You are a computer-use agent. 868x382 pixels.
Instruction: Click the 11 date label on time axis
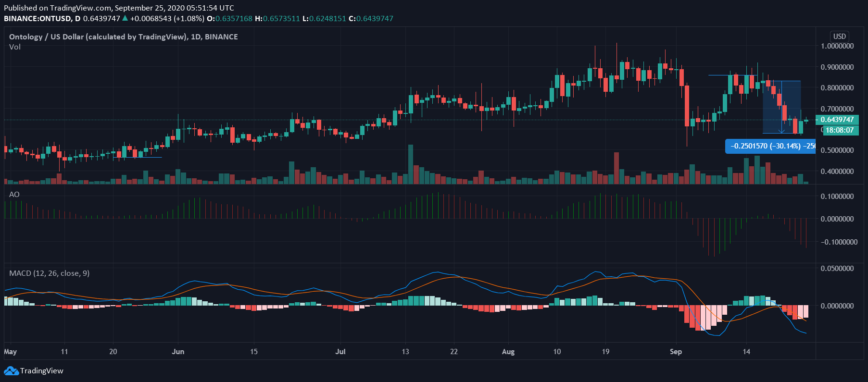(x=64, y=352)
